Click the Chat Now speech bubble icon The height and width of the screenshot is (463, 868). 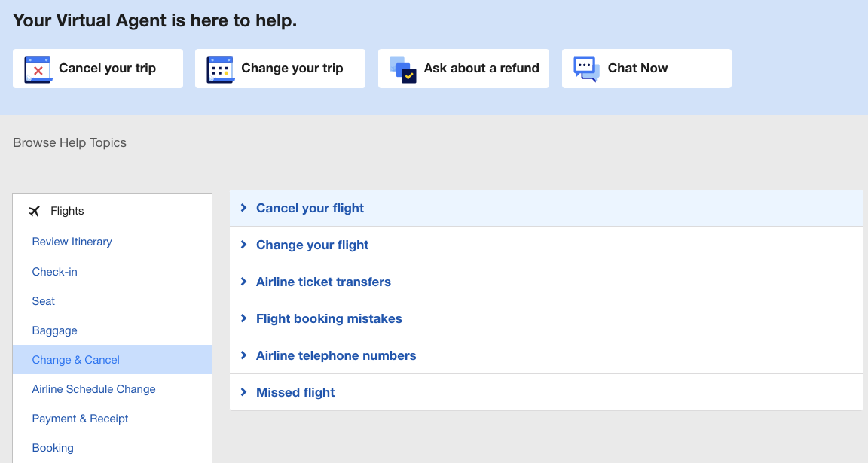(586, 69)
